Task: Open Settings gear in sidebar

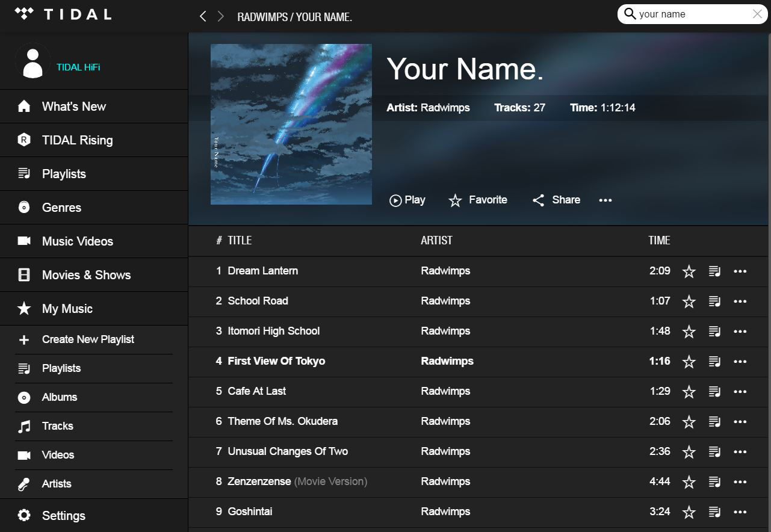Action: pyautogui.click(x=24, y=516)
